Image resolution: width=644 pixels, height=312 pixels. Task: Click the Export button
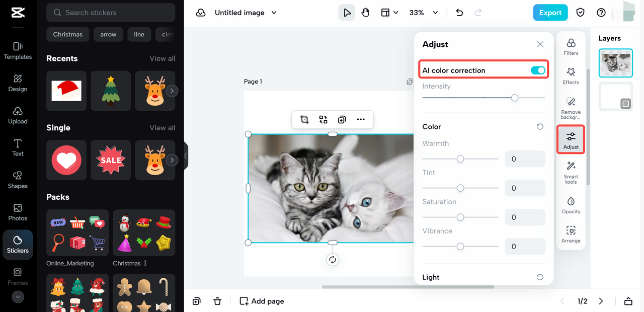[x=550, y=13]
